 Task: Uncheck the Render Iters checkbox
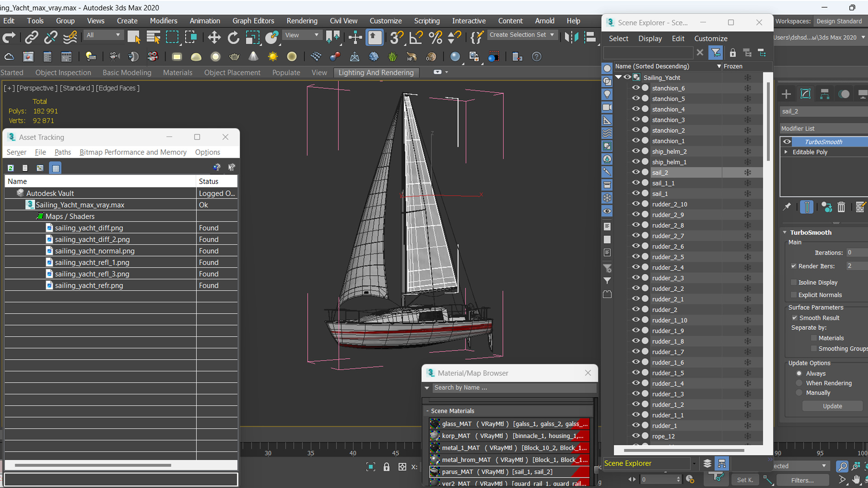pos(793,266)
